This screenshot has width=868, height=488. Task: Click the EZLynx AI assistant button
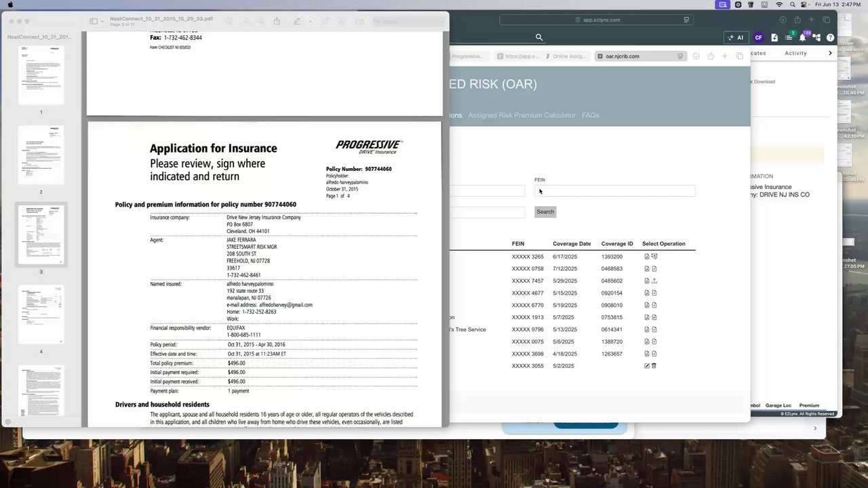point(736,38)
